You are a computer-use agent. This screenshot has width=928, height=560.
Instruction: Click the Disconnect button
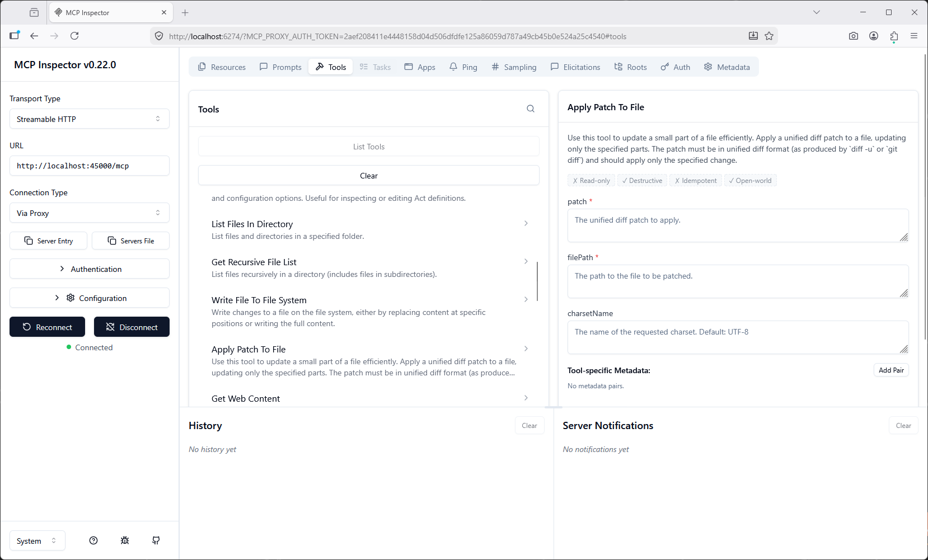click(x=132, y=327)
